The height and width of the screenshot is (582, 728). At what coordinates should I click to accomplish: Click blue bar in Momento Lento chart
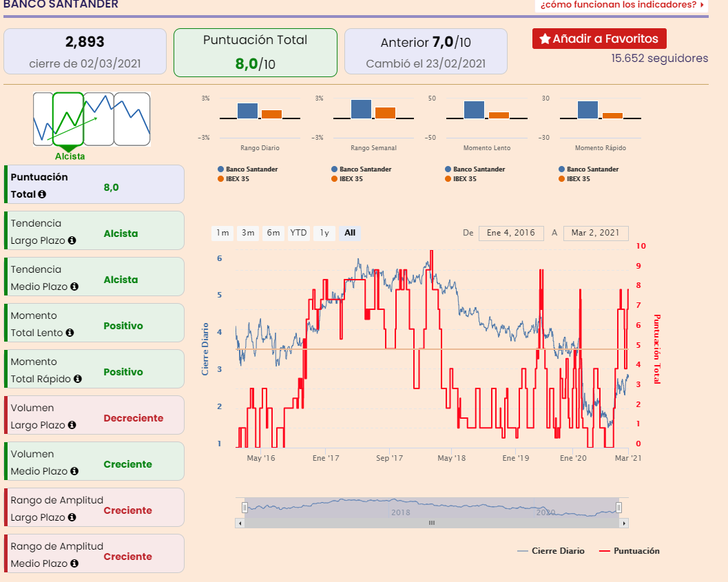click(474, 110)
